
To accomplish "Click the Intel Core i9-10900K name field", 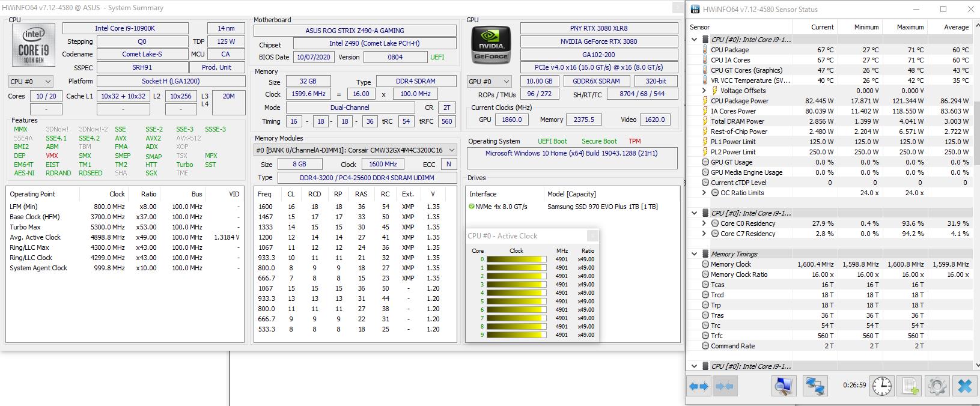I will [125, 28].
